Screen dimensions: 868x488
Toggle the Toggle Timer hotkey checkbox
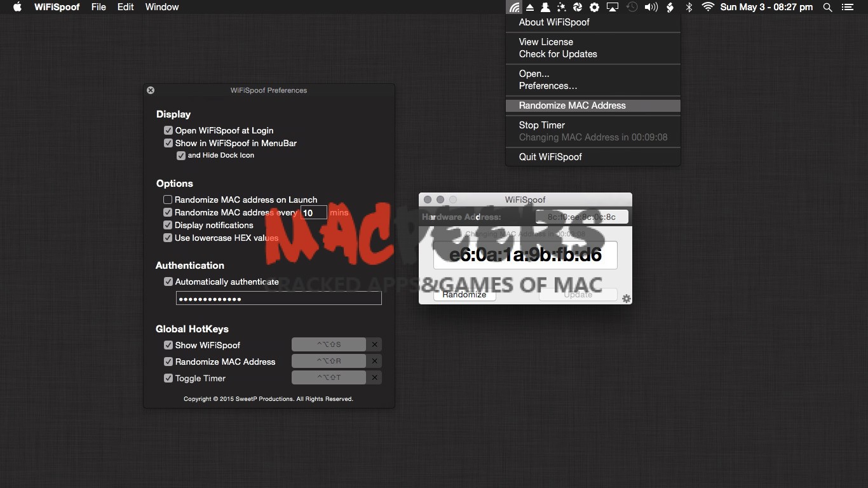click(x=168, y=378)
